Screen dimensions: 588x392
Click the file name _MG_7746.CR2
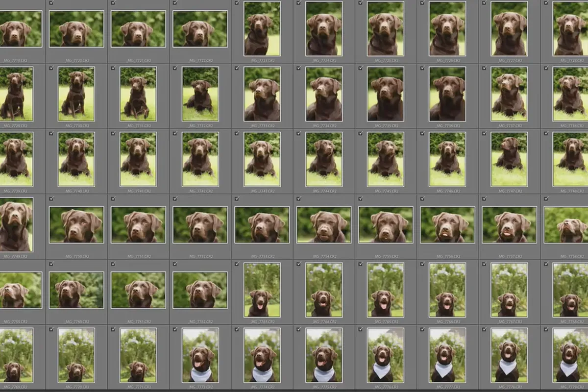[447, 191]
